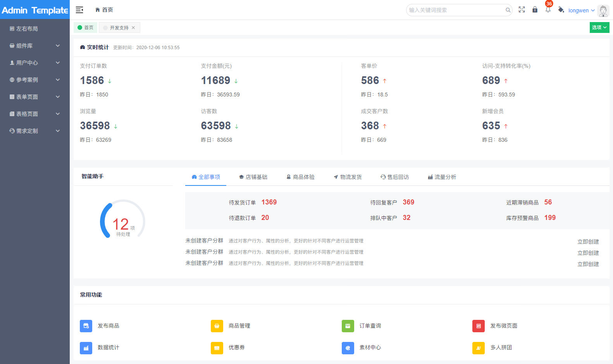Click the 发布商品 label
This screenshot has height=364, width=613.
(108, 326)
